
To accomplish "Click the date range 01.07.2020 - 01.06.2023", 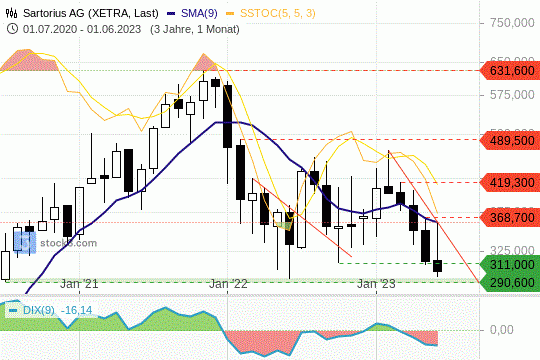I will click(x=82, y=29).
